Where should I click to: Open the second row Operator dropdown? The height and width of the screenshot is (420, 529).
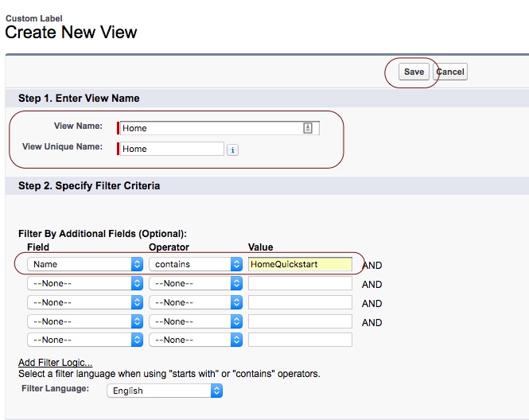(196, 283)
